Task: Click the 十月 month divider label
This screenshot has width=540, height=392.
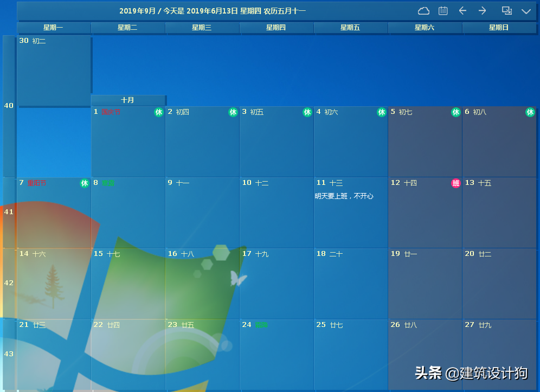Action: pyautogui.click(x=128, y=100)
